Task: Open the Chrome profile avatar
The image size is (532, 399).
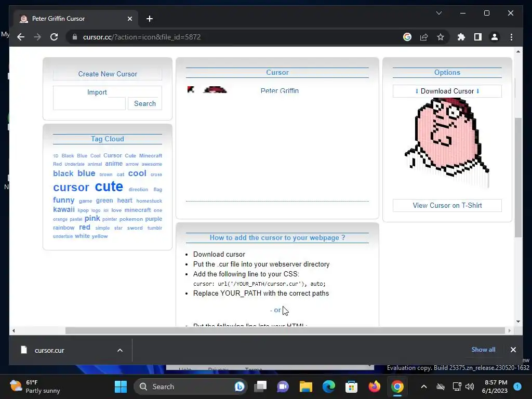Action: [x=495, y=37]
